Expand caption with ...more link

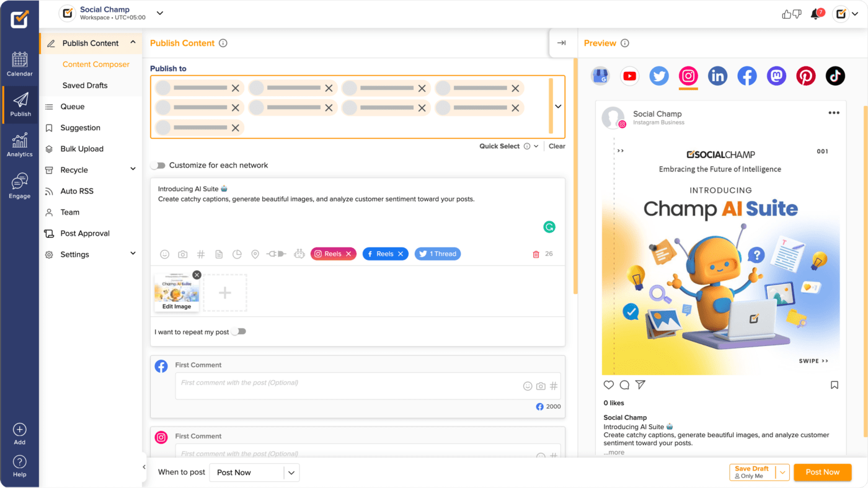(614, 452)
